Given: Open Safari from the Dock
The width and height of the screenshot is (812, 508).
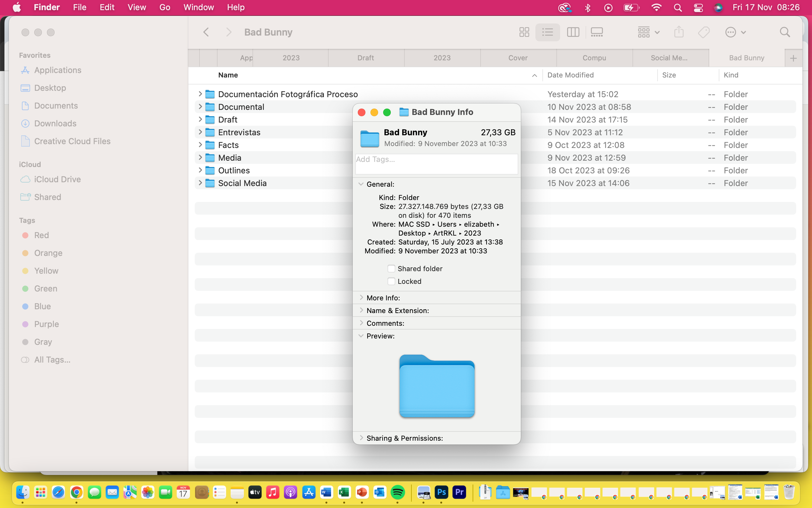Looking at the screenshot, I should pos(58,492).
